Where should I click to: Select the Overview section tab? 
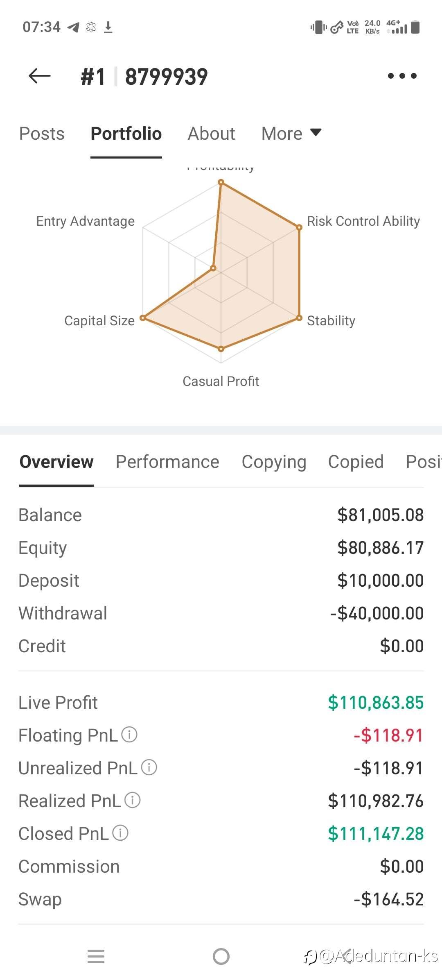pyautogui.click(x=56, y=462)
